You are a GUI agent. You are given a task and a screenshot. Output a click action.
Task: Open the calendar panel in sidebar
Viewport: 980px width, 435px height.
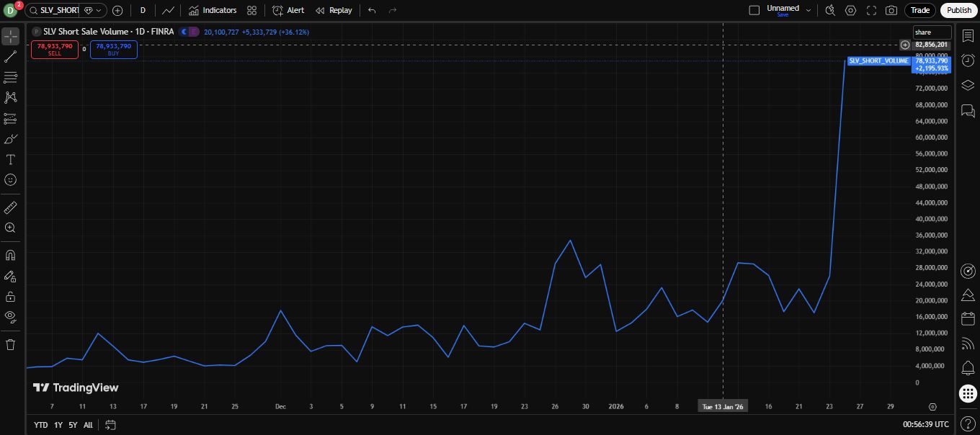(x=968, y=319)
